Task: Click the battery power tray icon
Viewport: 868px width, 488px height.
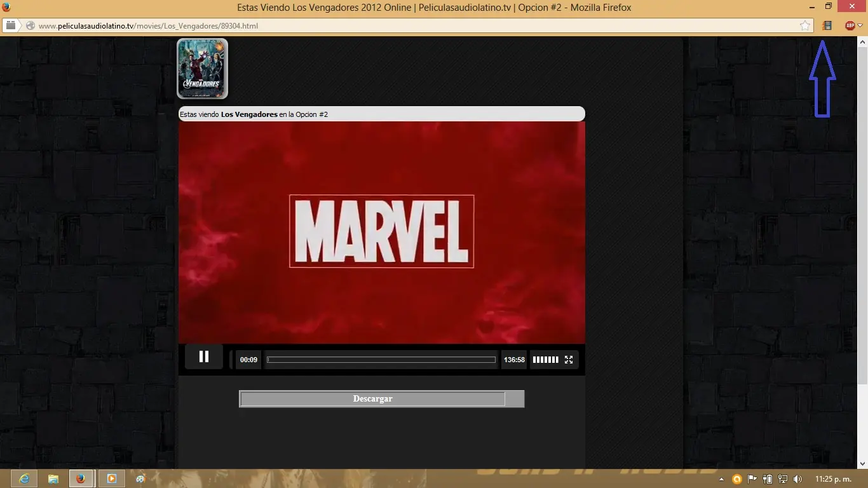Action: (768, 479)
